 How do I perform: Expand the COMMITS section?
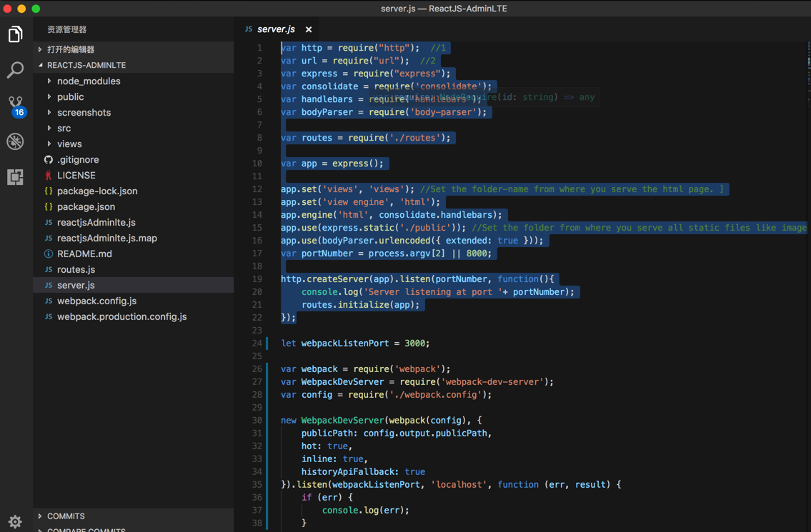pos(66,516)
